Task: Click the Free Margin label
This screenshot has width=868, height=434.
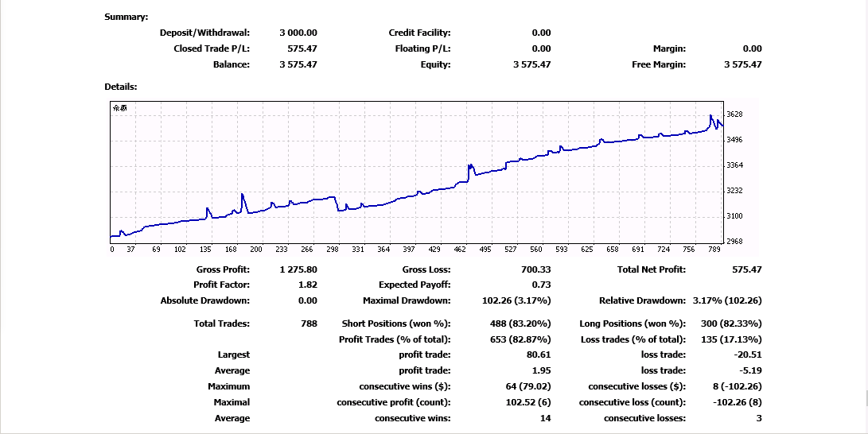Action: pyautogui.click(x=659, y=64)
